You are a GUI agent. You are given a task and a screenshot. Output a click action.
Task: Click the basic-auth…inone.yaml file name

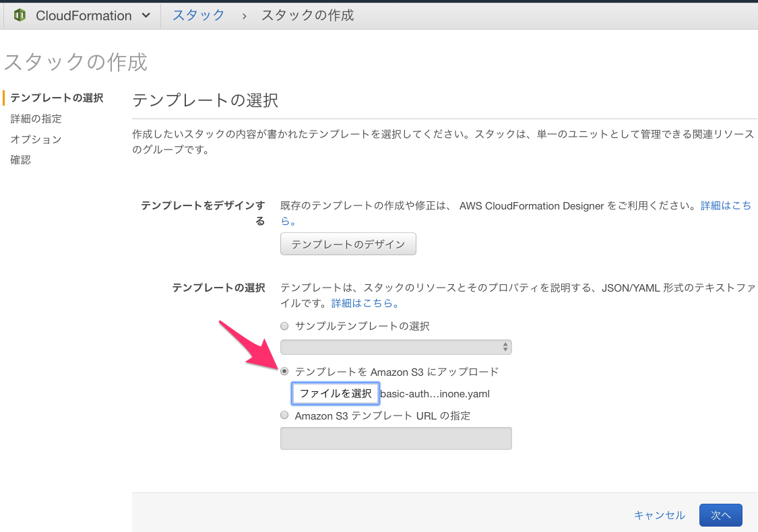(435, 393)
